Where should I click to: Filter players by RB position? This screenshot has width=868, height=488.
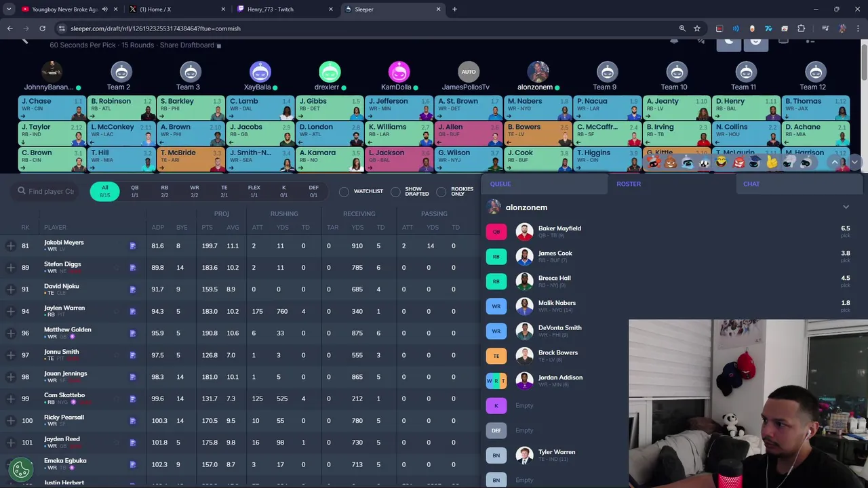point(164,191)
